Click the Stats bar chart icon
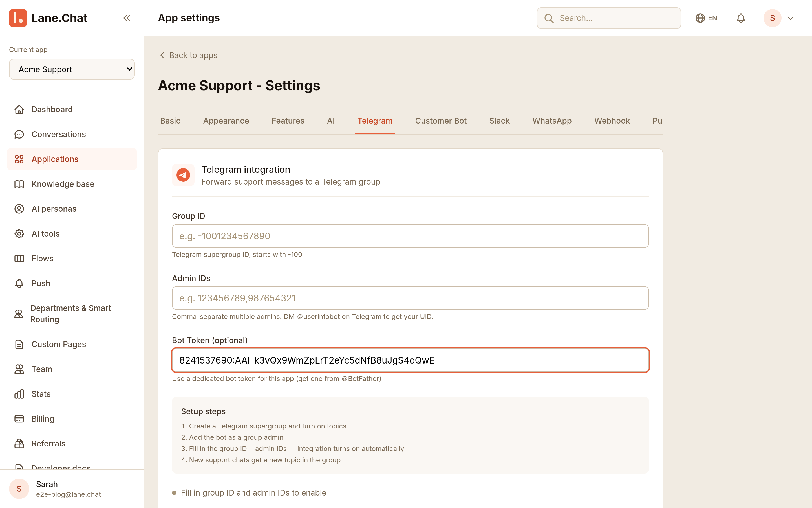The width and height of the screenshot is (812, 508). [19, 394]
